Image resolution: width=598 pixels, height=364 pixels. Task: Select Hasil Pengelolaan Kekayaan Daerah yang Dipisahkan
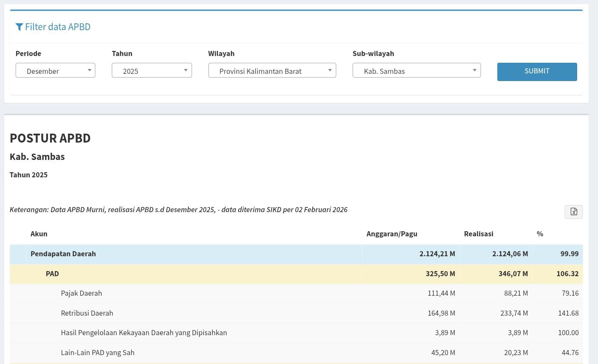[144, 333]
